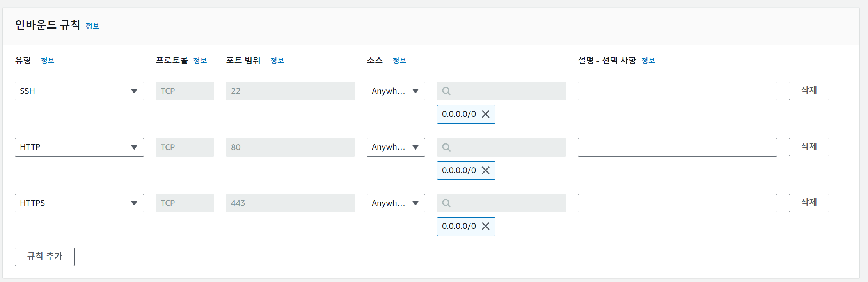Click the 프로토콜 column label
The width and height of the screenshot is (868, 282).
(x=172, y=60)
